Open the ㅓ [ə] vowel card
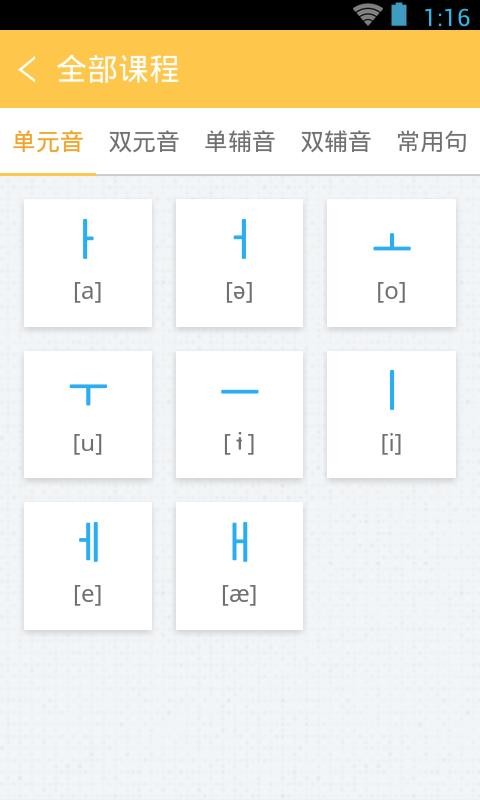Image resolution: width=480 pixels, height=800 pixels. tap(239, 263)
